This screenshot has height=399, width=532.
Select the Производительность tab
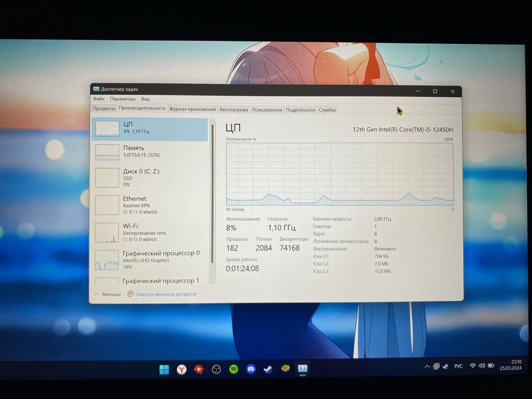coord(142,108)
